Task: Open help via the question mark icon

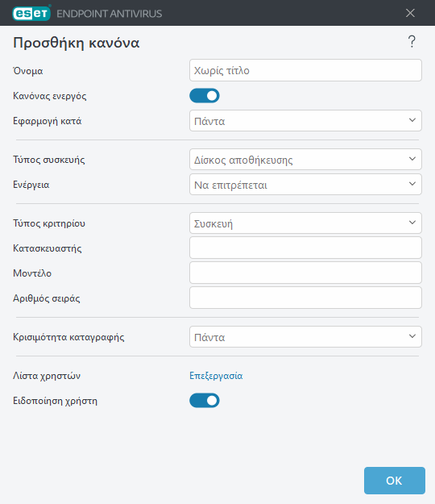Action: 412,42
